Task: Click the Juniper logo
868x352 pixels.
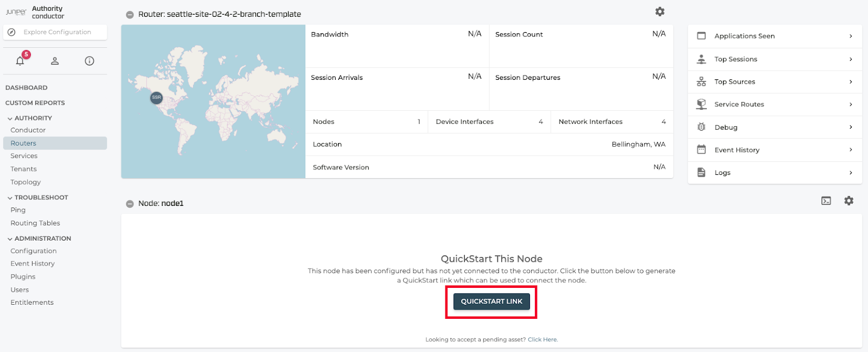Action: [16, 12]
